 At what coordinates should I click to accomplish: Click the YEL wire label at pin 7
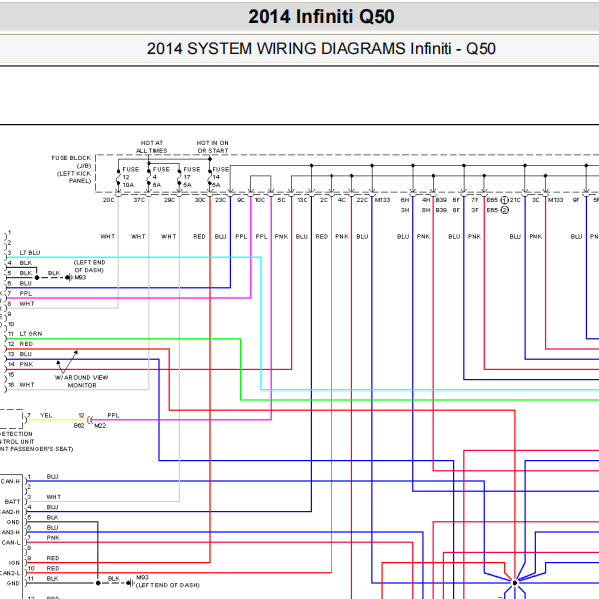pyautogui.click(x=46, y=416)
